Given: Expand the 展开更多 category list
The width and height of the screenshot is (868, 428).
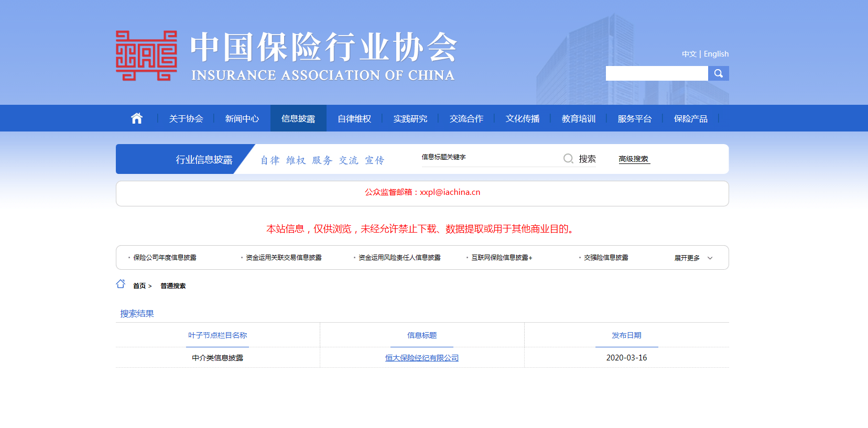Looking at the screenshot, I should 693,258.
